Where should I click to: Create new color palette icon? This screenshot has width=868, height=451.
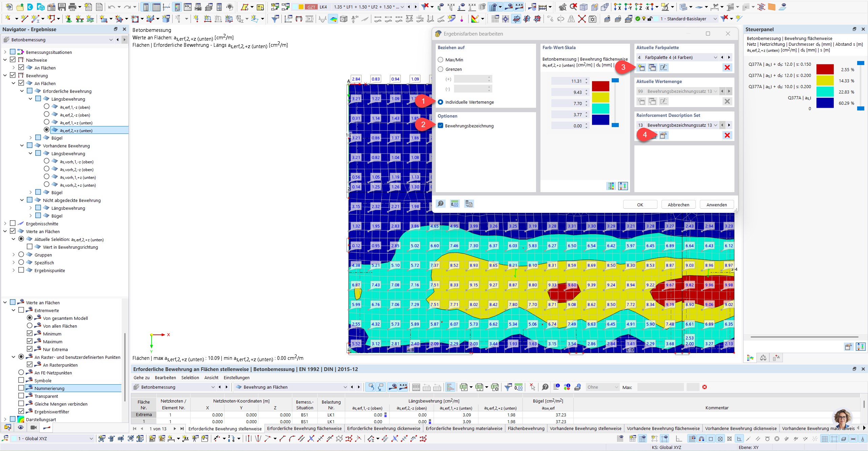click(641, 67)
